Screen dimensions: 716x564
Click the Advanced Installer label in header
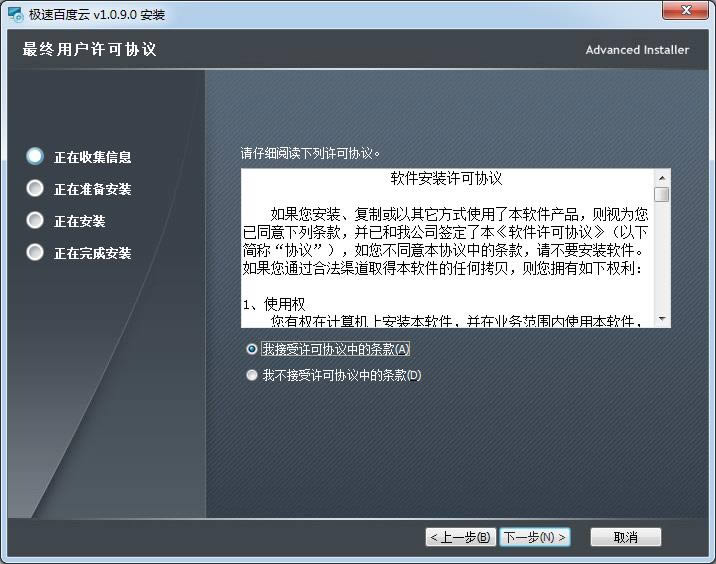[x=637, y=50]
